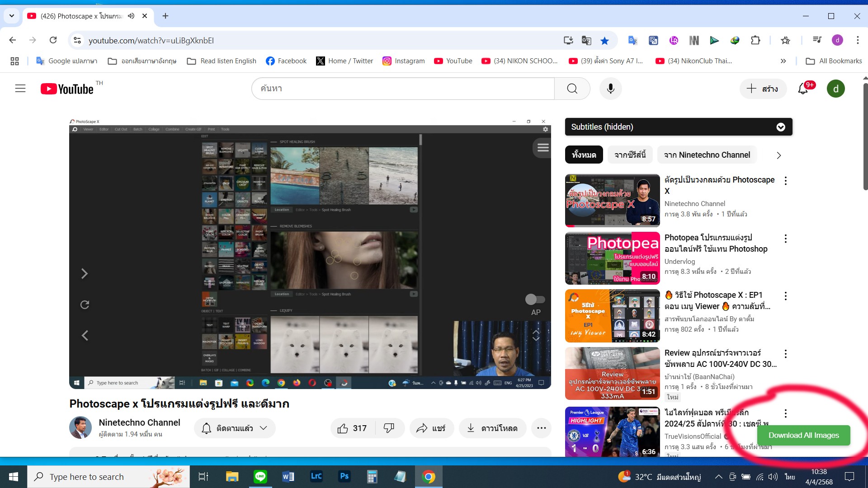Open the Home / Twitter bookmark
The image size is (868, 488).
344,61
